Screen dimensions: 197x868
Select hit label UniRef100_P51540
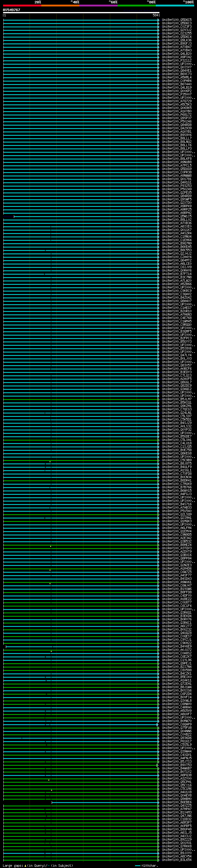(x=177, y=511)
